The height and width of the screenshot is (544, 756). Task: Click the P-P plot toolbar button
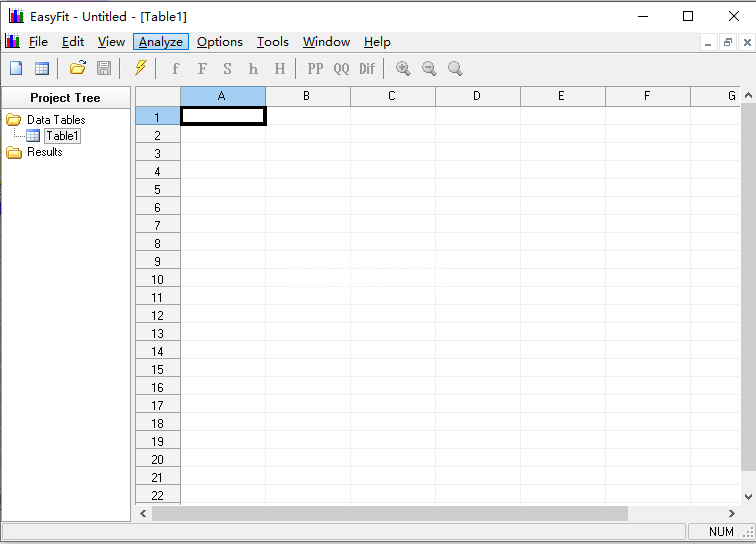point(315,68)
